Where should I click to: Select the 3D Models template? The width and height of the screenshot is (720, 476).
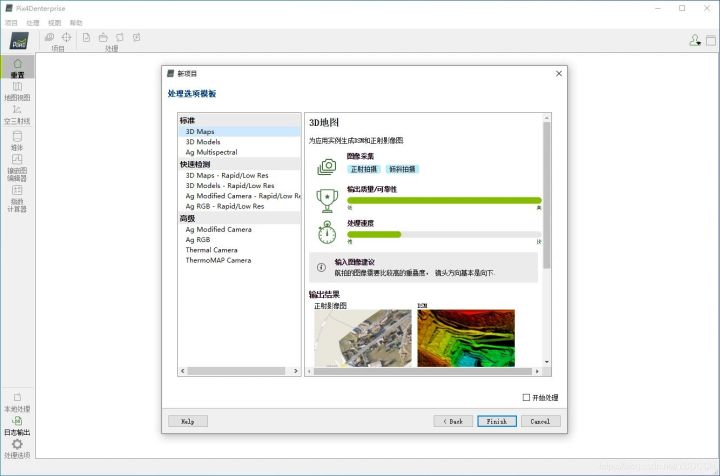tap(239, 142)
